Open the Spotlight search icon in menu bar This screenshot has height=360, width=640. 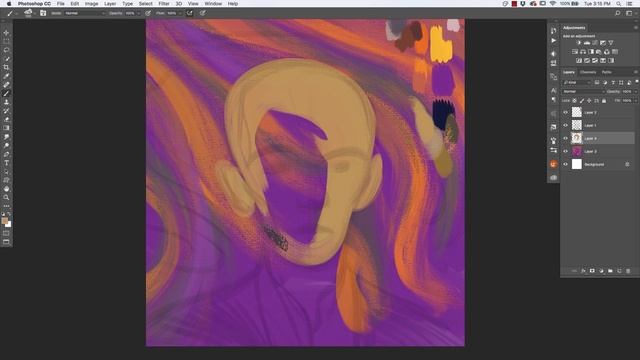click(x=619, y=4)
